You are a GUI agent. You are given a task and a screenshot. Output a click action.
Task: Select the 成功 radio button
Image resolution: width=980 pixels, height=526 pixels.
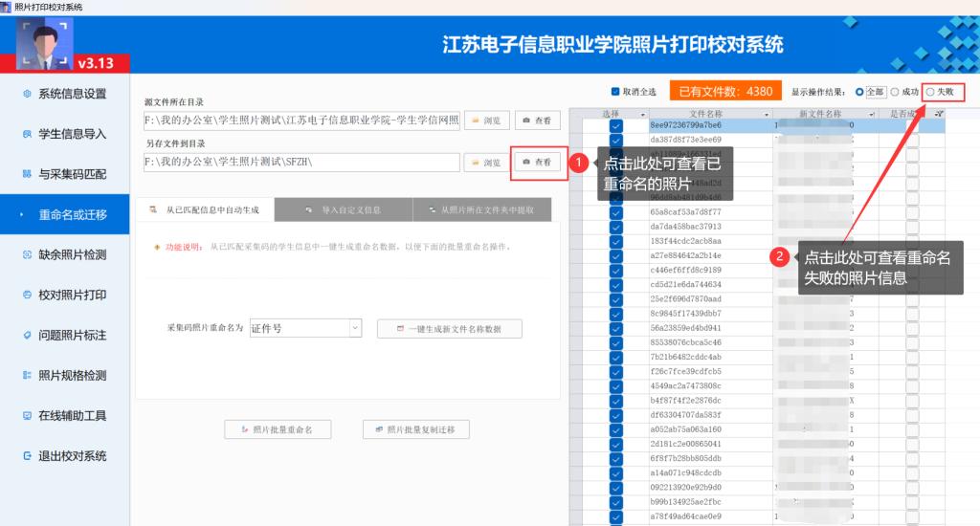click(895, 92)
